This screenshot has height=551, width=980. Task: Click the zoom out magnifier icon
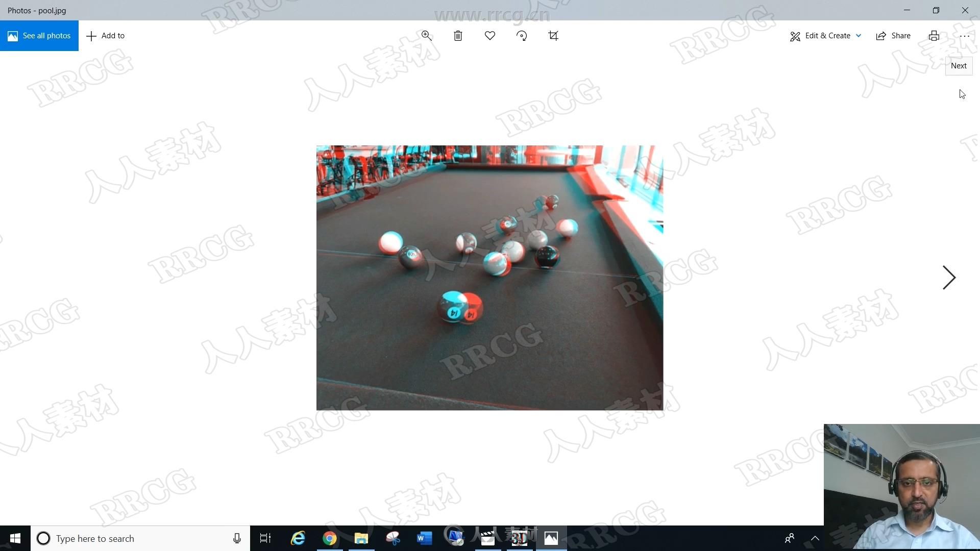tap(426, 36)
